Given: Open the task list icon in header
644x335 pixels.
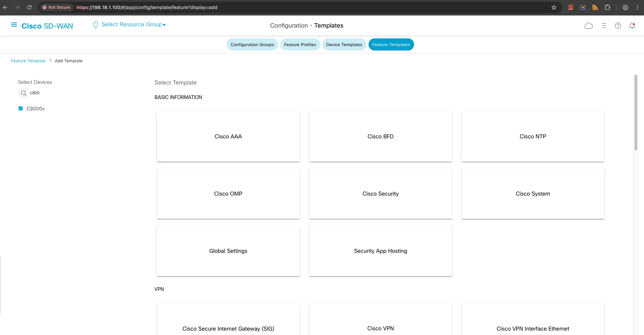Looking at the screenshot, I should point(604,25).
